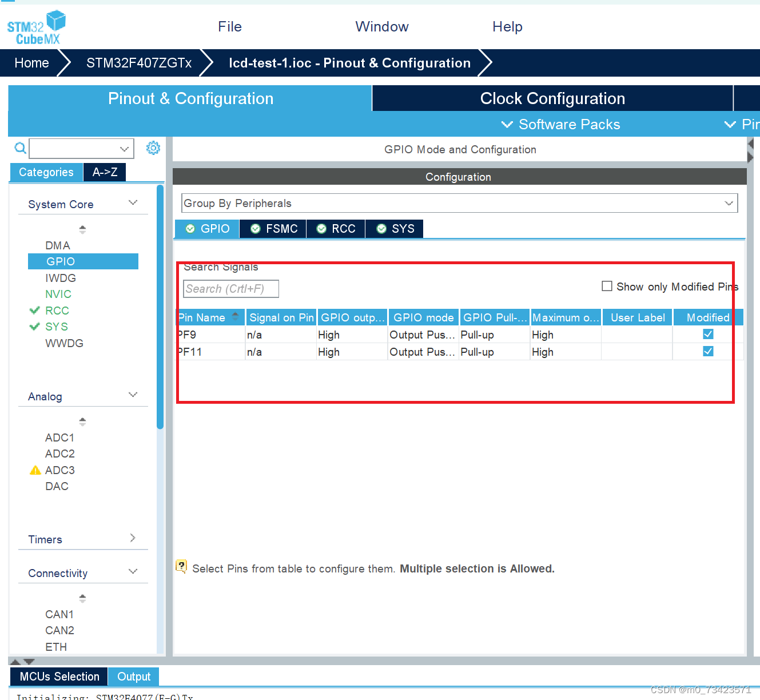This screenshot has height=700, width=760.
Task: Select NVIC in System Core
Action: [58, 294]
